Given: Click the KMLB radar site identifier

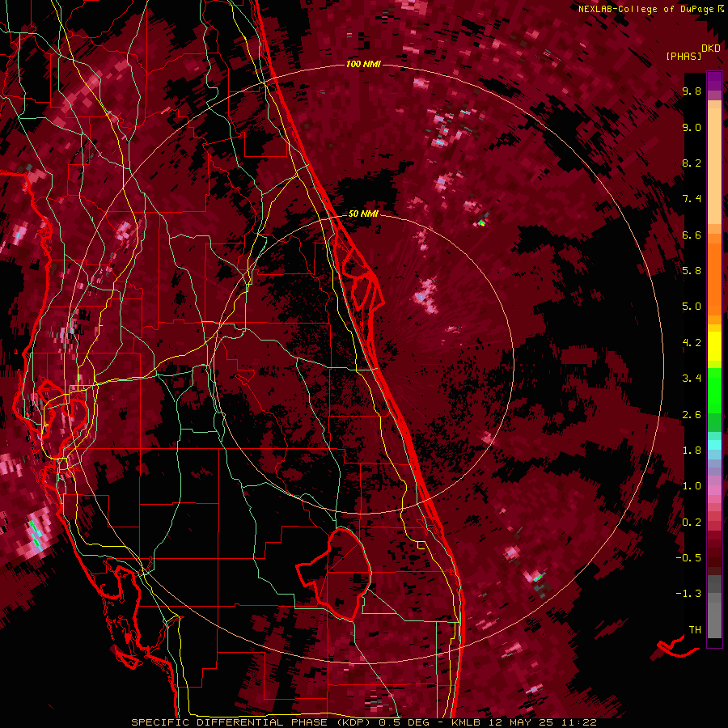Looking at the screenshot, I should (465, 722).
